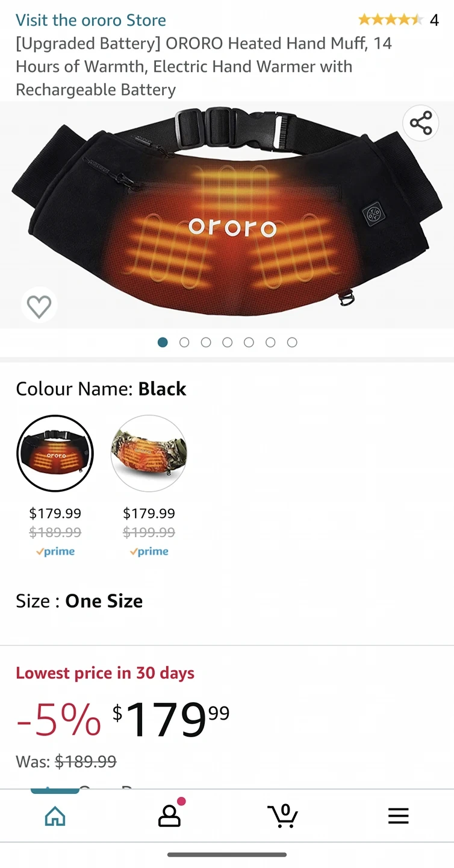
Task: Add product to wishlist with heart icon
Action: point(39,306)
